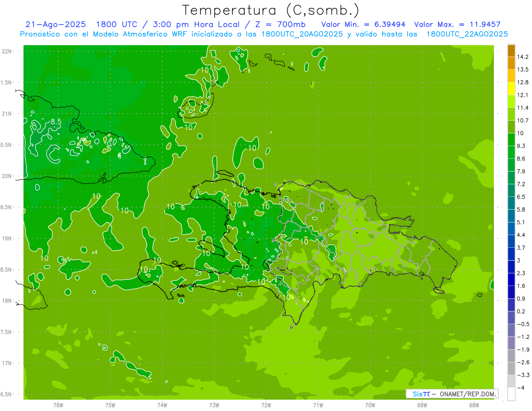
Task: Click the yellow swatch between 12.8 and 12.1
Action: coord(511,89)
